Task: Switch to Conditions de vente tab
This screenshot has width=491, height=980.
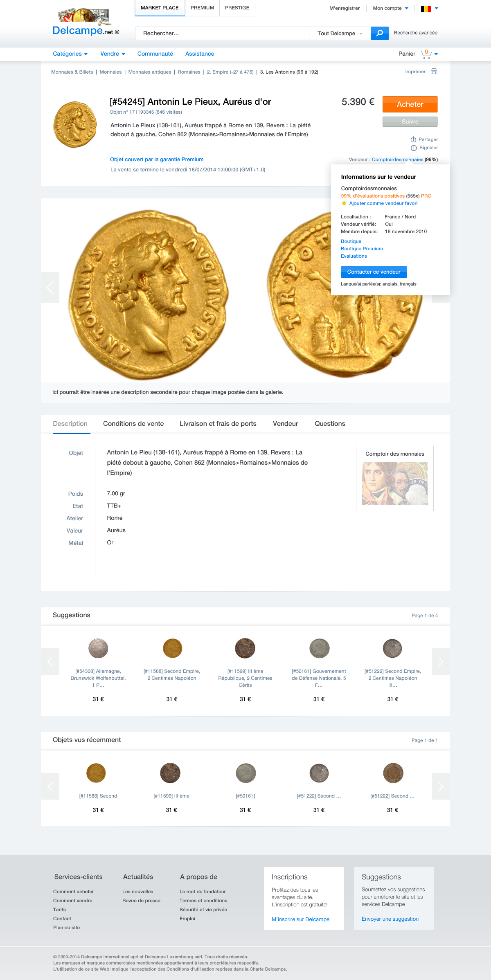Action: 133,424
